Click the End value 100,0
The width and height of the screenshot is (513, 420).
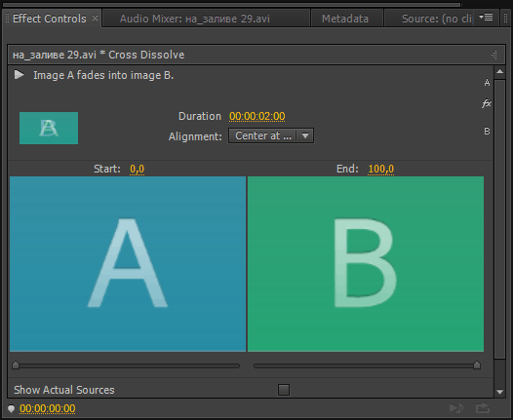pyautogui.click(x=380, y=169)
